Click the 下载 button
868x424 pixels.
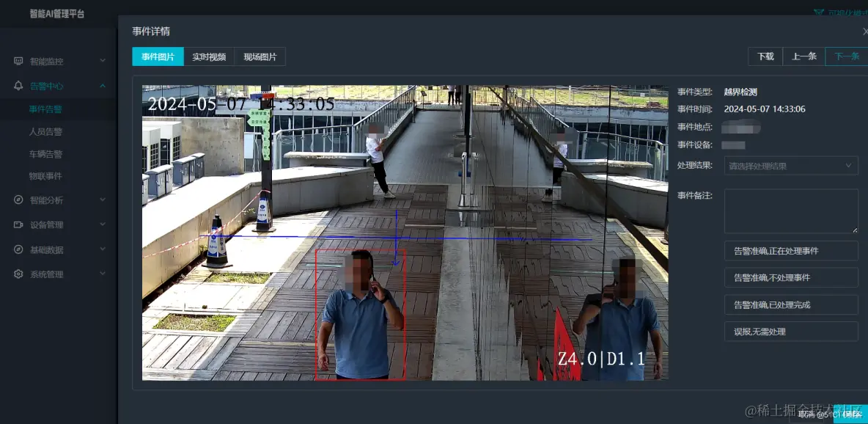(765, 56)
